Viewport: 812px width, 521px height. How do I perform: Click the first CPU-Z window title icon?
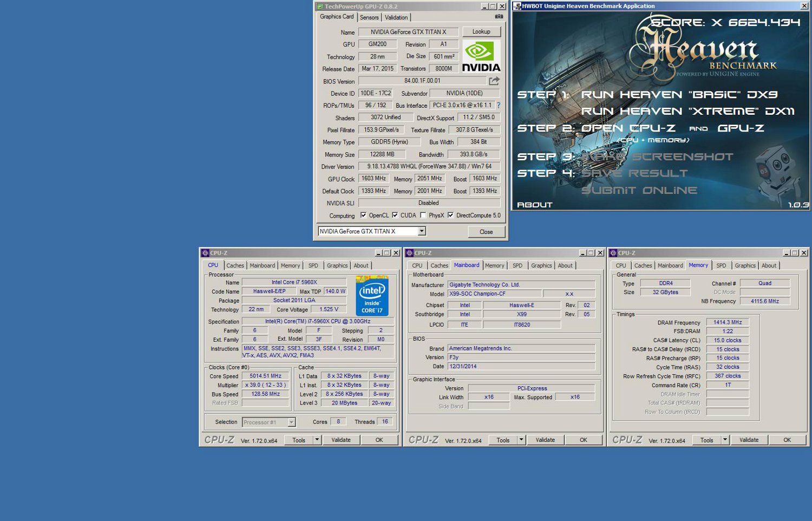[205, 253]
